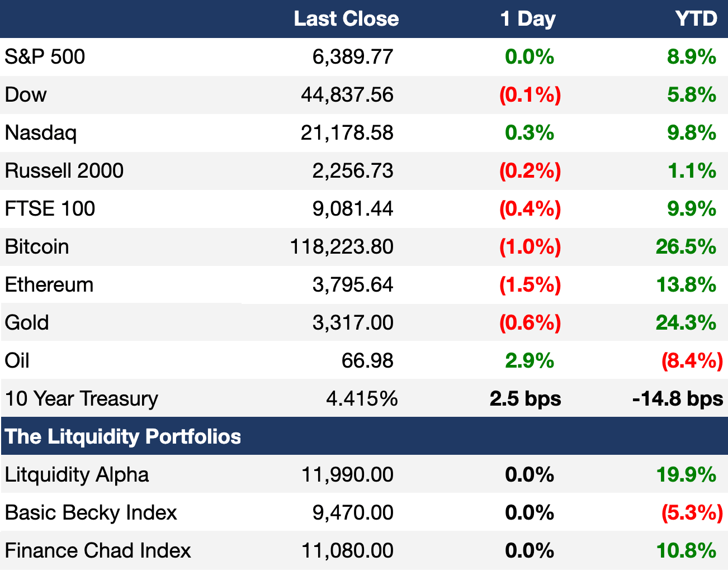Click The Litquidity Portfolios section header
728x571 pixels.
point(123,437)
